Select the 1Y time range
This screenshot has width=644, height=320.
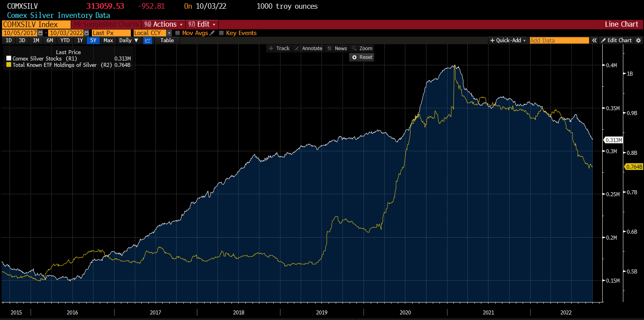pyautogui.click(x=80, y=40)
